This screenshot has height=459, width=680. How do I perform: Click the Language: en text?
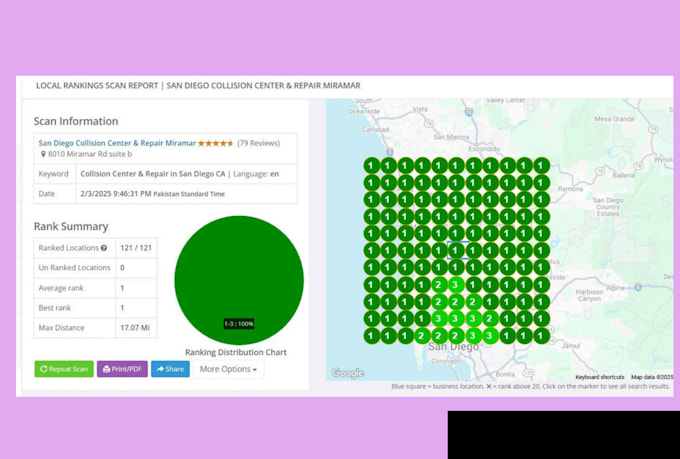(256, 174)
